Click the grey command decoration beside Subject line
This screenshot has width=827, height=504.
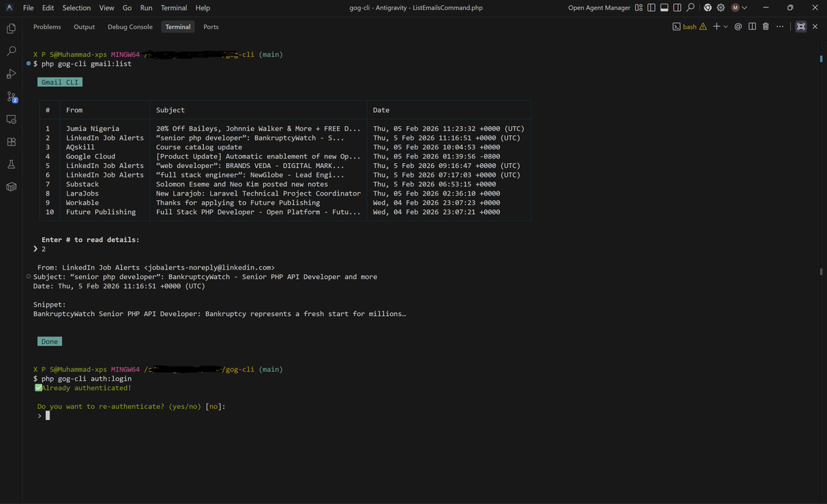coord(28,277)
